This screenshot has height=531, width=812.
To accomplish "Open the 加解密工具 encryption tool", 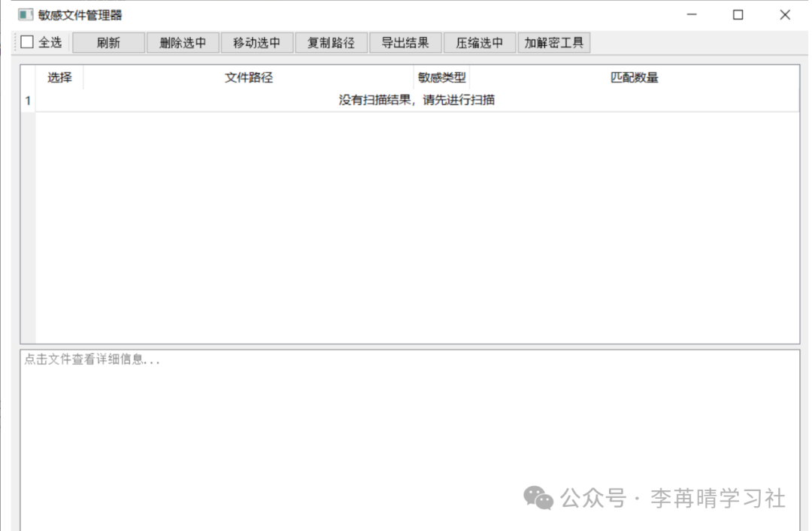I will pyautogui.click(x=553, y=43).
